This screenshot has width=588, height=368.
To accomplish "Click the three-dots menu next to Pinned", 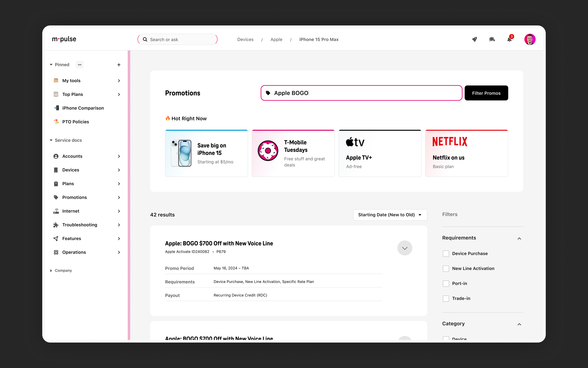I will click(80, 65).
